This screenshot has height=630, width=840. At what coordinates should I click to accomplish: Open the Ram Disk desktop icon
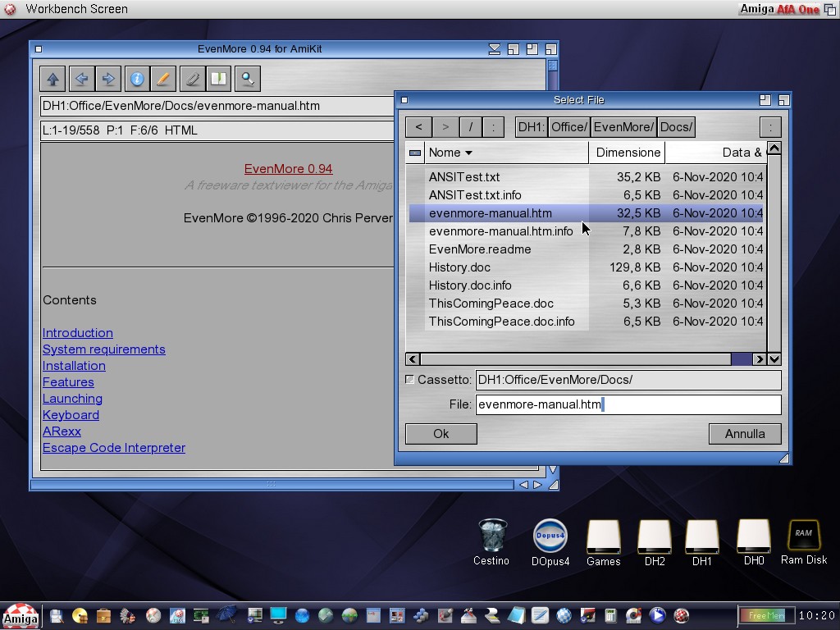click(803, 542)
